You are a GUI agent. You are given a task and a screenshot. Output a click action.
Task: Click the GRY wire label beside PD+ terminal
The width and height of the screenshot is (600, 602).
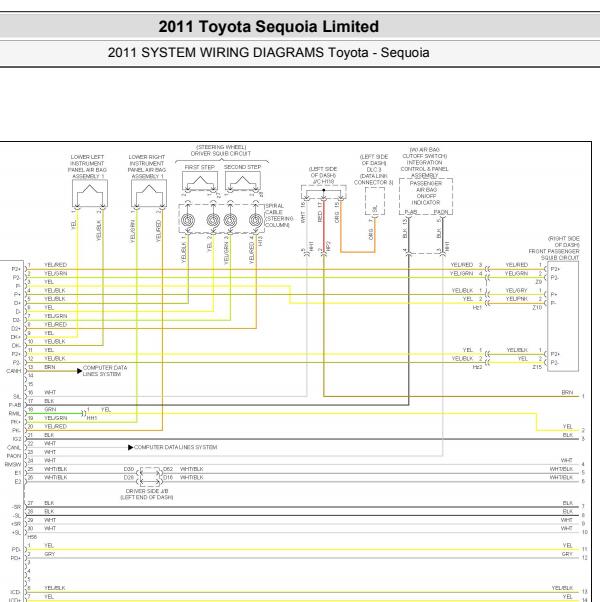coord(50,554)
